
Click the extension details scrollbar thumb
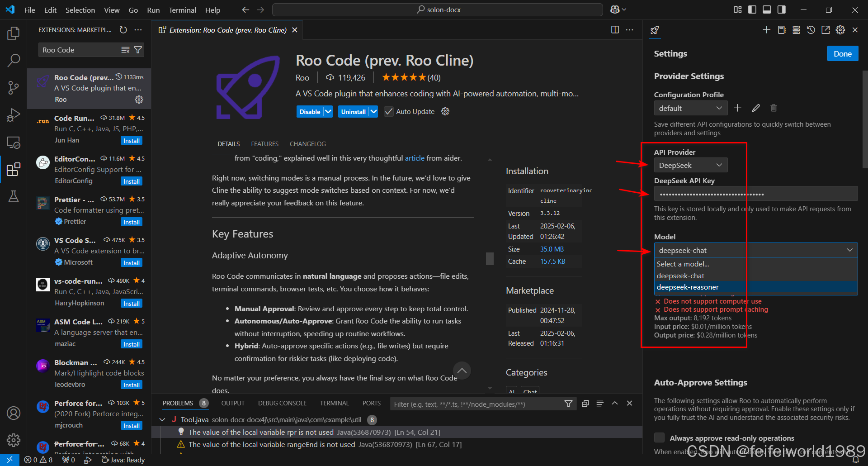coord(490,258)
